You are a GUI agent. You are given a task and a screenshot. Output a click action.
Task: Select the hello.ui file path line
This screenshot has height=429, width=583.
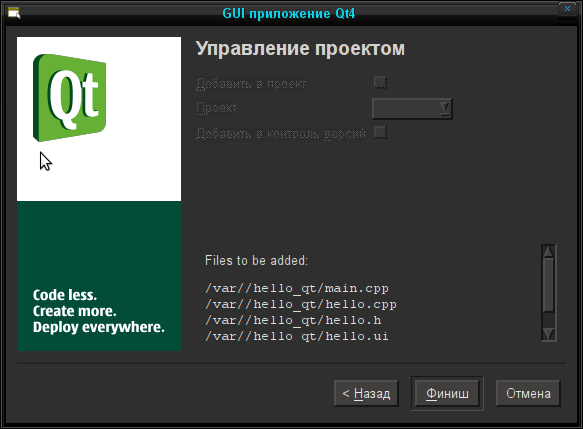(297, 336)
